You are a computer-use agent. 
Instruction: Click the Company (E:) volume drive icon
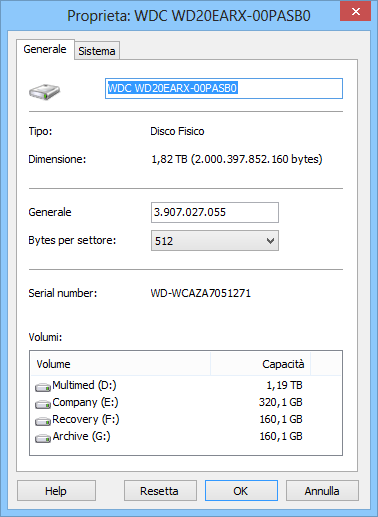(43, 404)
